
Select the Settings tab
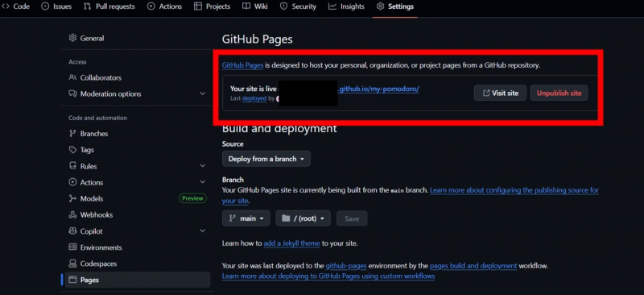[395, 6]
